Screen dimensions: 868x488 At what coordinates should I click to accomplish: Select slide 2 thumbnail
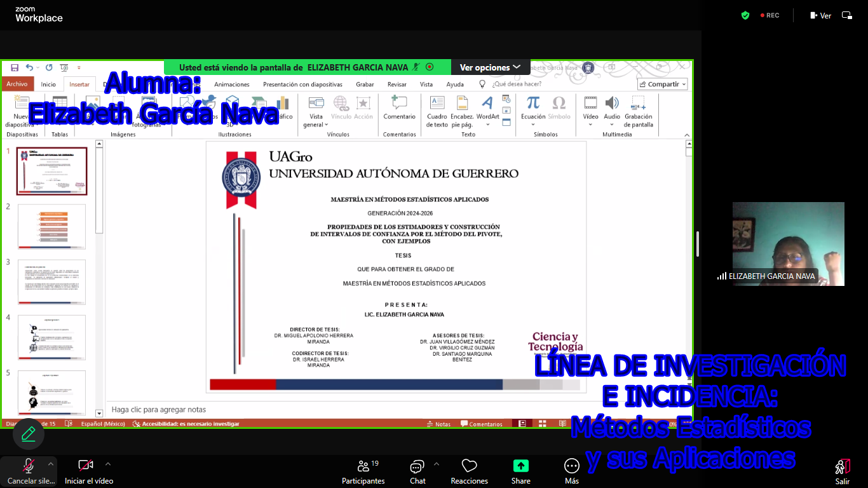pos(51,226)
